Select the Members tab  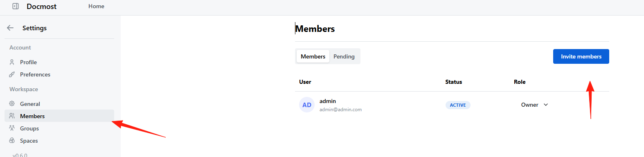tap(313, 56)
